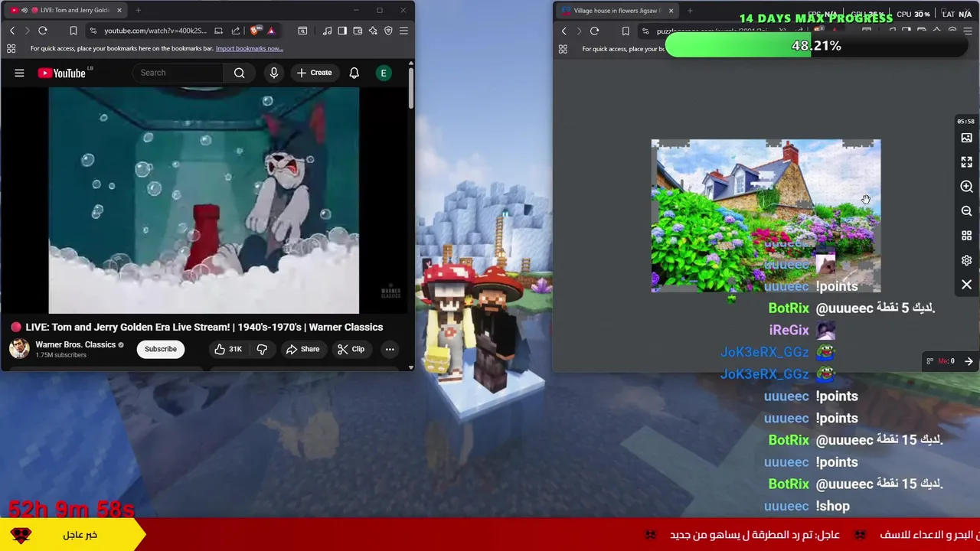
Task: Zoom out of the jigsaw puzzle
Action: [x=966, y=211]
